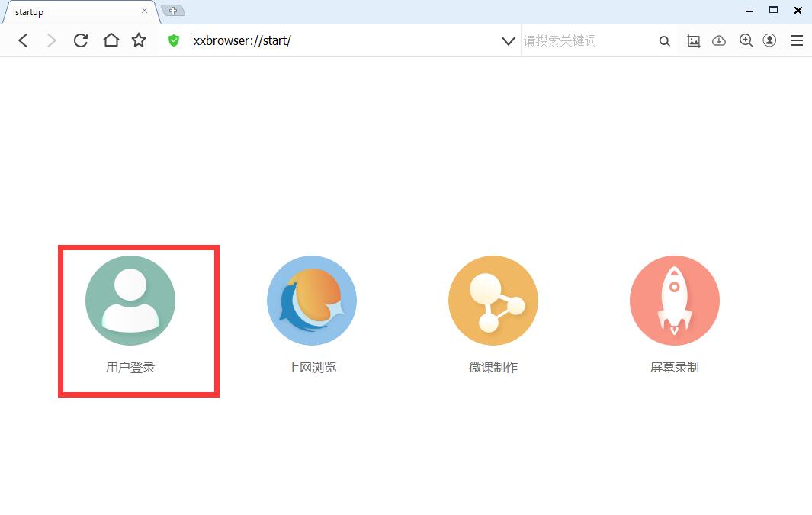Viewport: 812px width, 515px height.
Task: Reload the current page
Action: (x=81, y=40)
